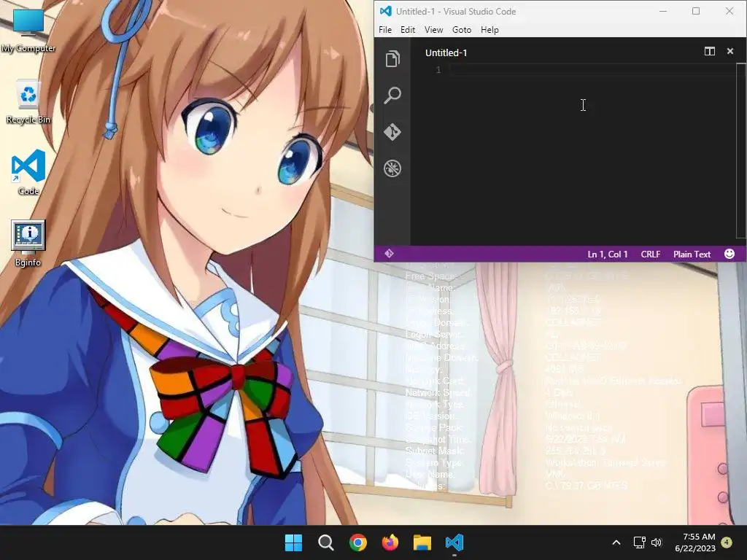The image size is (747, 560).
Task: Open the clock showing 7:55 AM
Action: tap(695, 542)
